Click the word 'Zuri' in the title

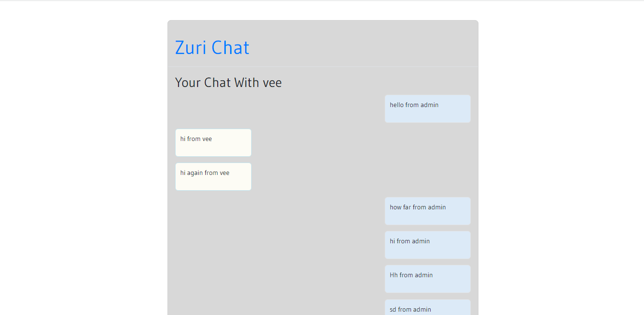pos(191,48)
